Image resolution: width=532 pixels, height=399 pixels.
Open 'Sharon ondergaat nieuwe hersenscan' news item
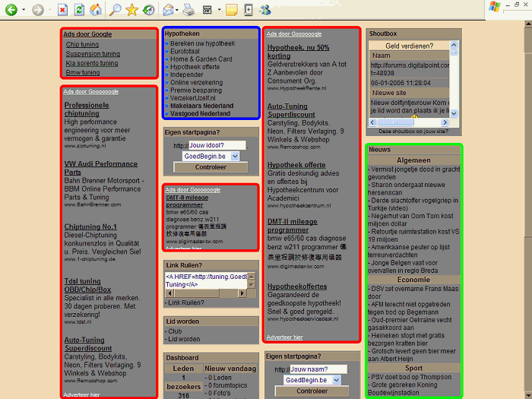pyautogui.click(x=407, y=188)
